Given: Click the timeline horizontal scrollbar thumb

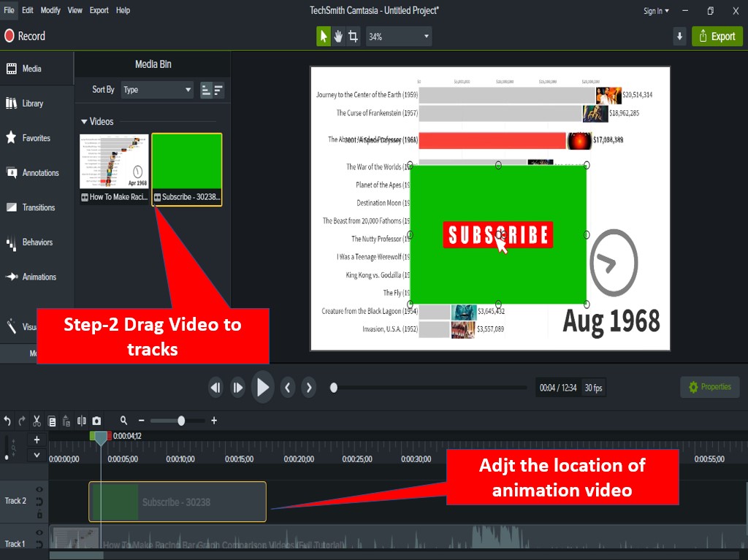Looking at the screenshot, I should [76, 555].
